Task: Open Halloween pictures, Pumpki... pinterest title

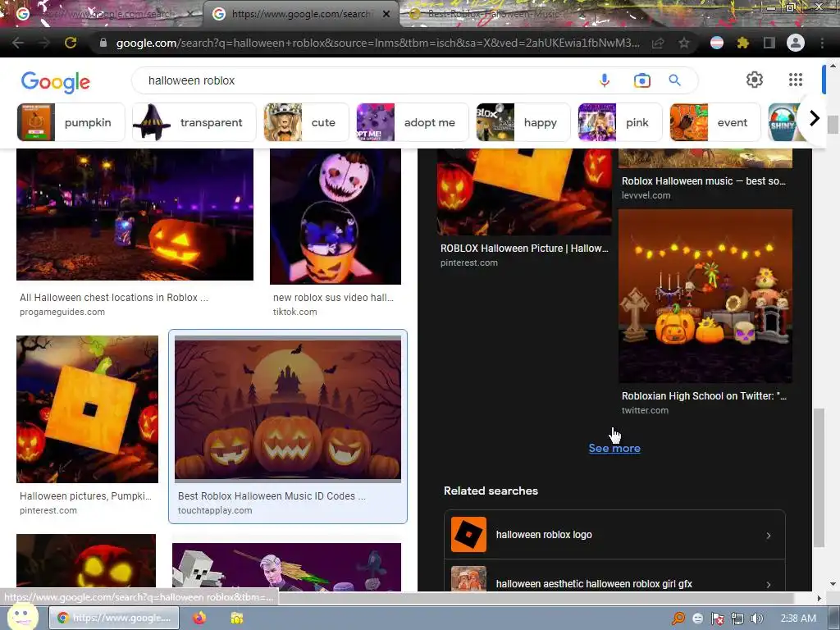Action: pos(85,496)
